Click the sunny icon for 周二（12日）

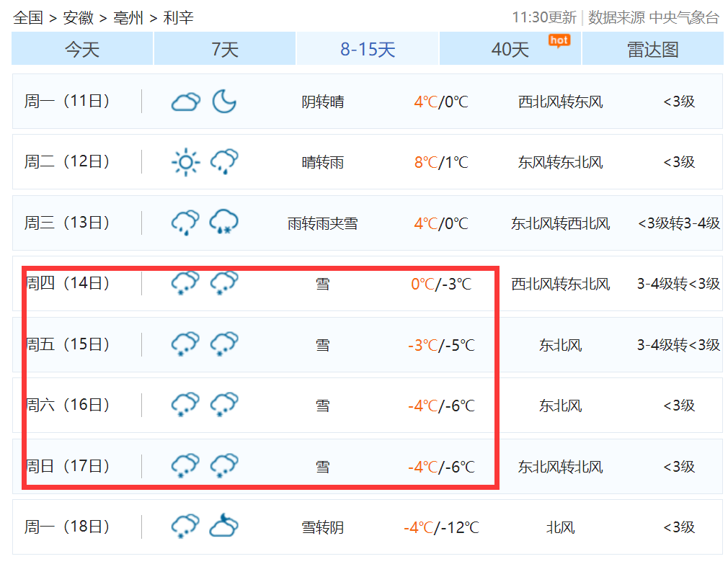pyautogui.click(x=186, y=162)
